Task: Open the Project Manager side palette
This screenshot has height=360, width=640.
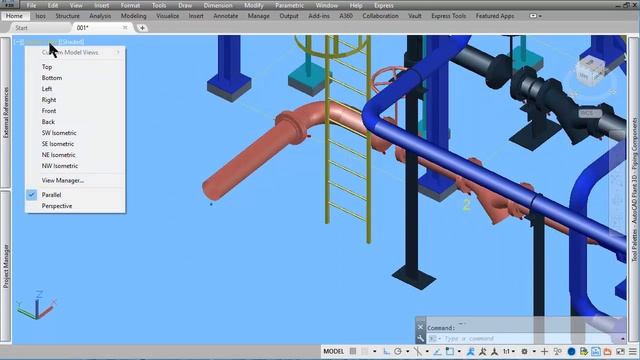Action: (x=6, y=266)
